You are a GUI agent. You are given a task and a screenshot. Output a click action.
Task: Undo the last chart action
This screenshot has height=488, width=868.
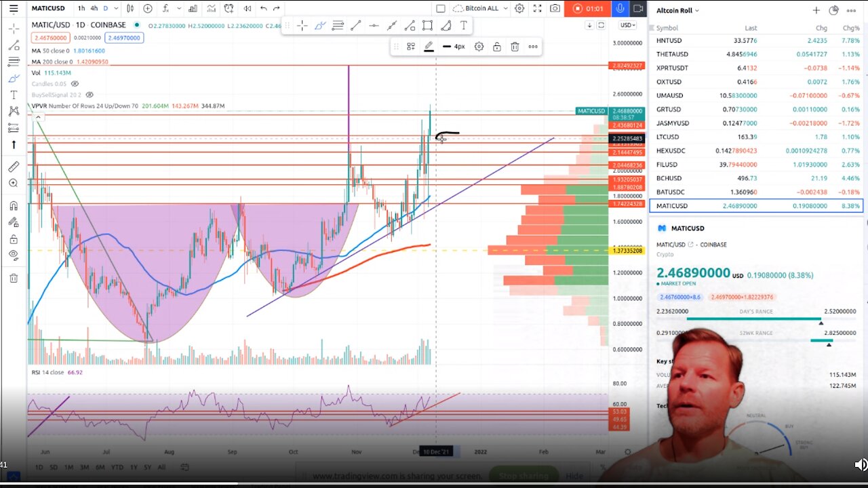point(264,8)
